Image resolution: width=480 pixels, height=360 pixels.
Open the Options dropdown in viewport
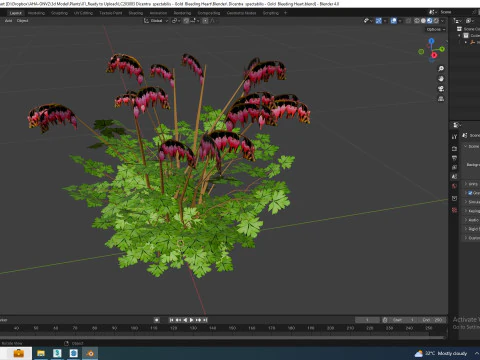click(x=436, y=29)
